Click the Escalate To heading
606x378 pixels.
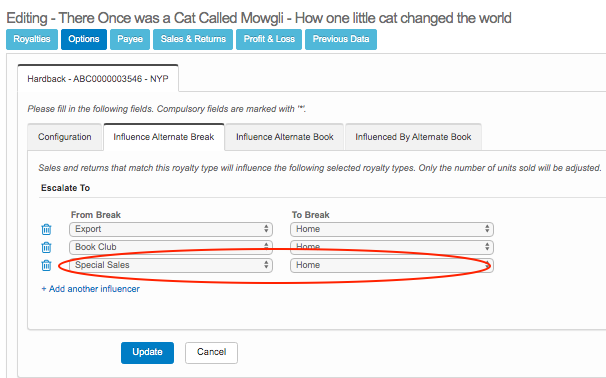(66, 188)
